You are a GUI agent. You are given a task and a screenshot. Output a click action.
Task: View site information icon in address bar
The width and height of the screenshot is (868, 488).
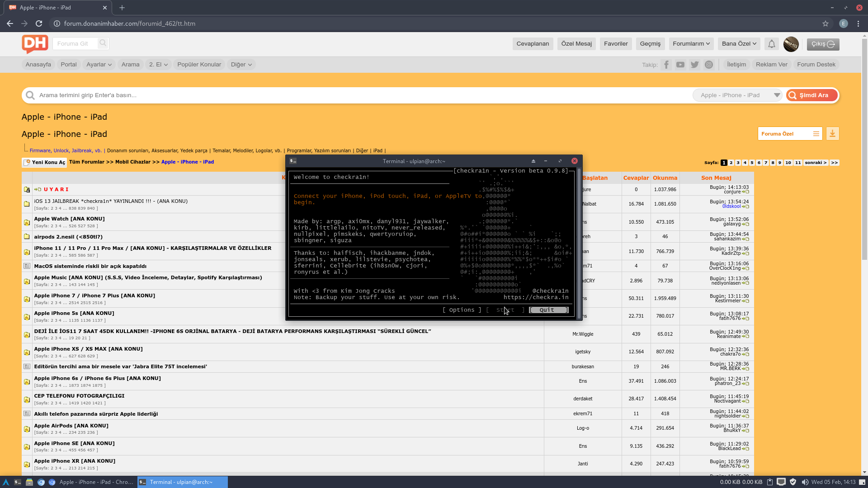[57, 23]
